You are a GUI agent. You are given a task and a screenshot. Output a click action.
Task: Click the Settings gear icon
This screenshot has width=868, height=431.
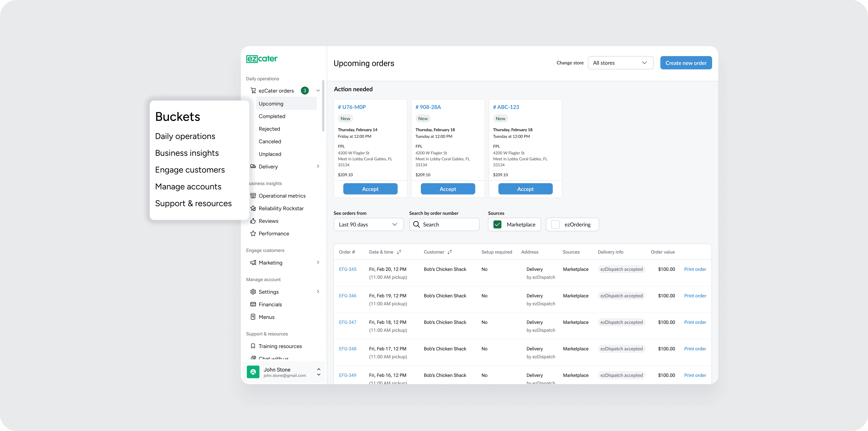[253, 292]
